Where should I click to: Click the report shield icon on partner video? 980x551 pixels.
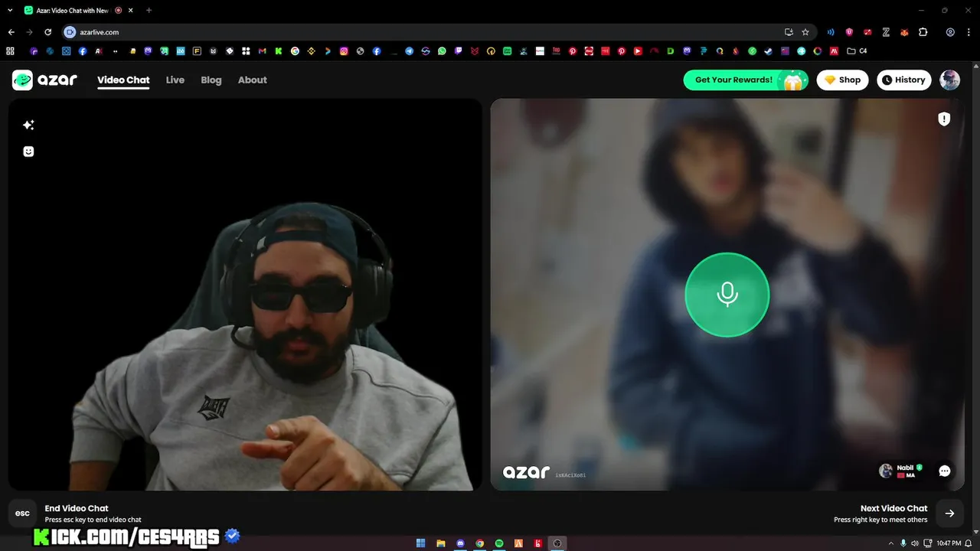tap(944, 119)
